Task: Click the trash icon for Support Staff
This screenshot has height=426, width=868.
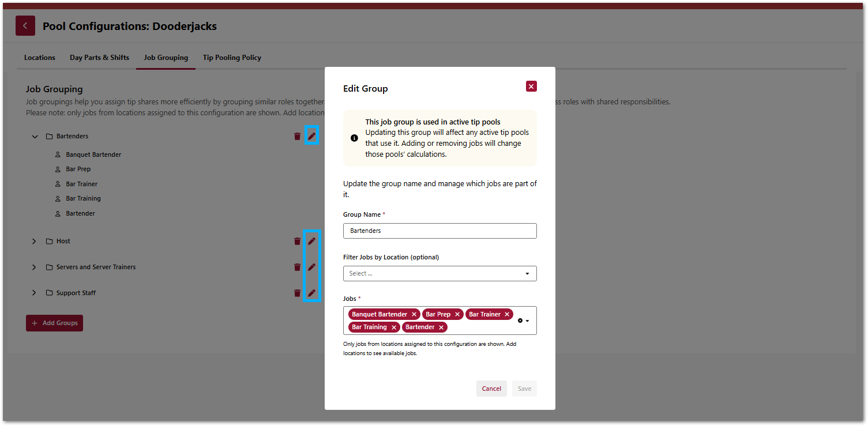Action: 297,293
